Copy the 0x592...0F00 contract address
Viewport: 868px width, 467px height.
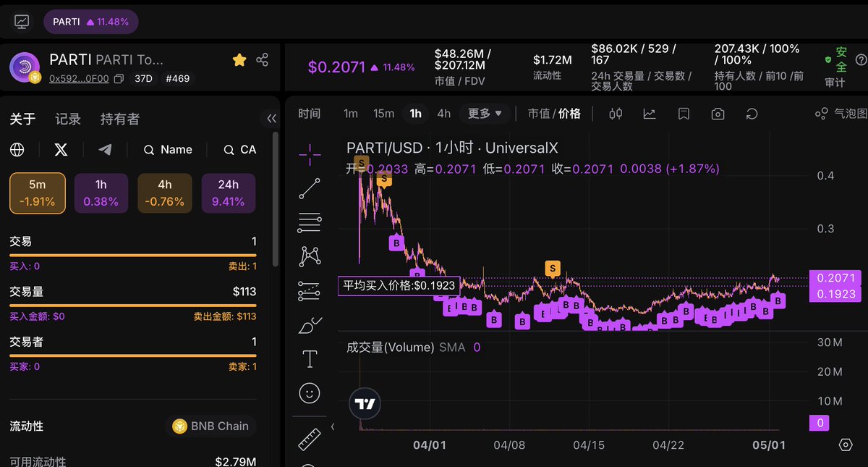pos(119,78)
